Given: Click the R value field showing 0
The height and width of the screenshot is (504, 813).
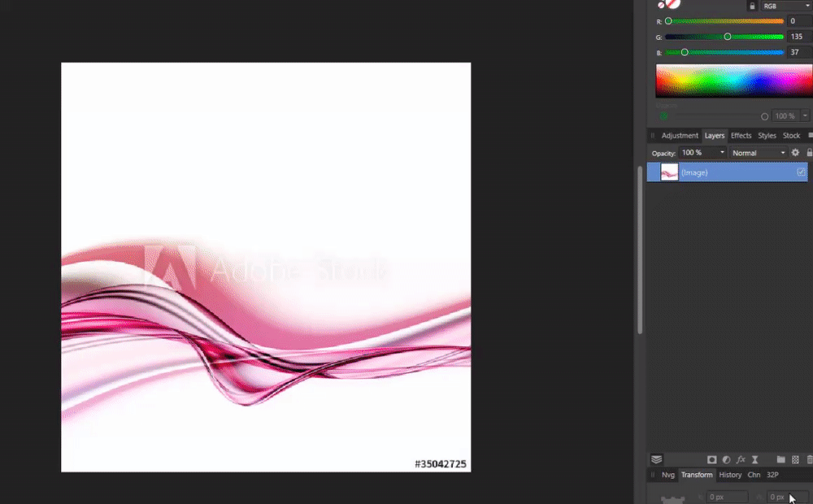Looking at the screenshot, I should [x=799, y=21].
